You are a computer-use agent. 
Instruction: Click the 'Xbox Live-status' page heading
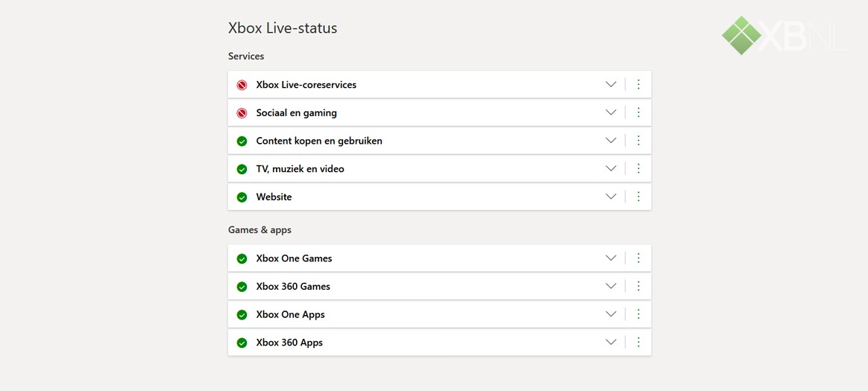coord(283,28)
